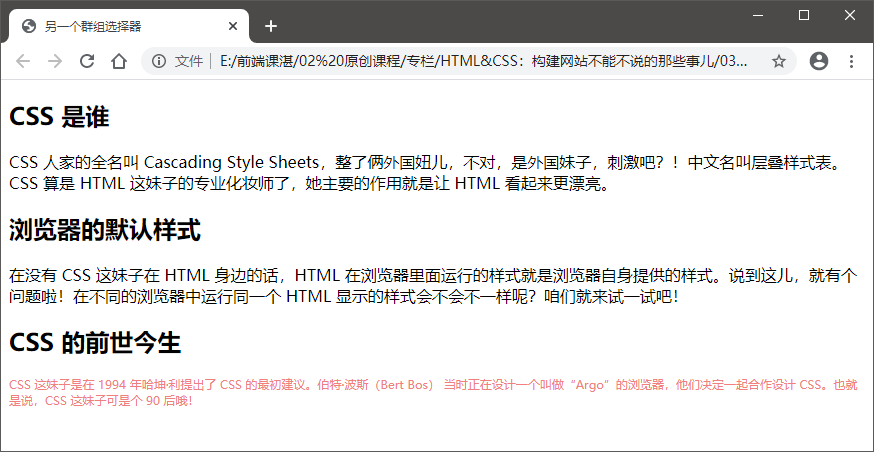Close the 另一个群组选择器 tab

(x=233, y=26)
